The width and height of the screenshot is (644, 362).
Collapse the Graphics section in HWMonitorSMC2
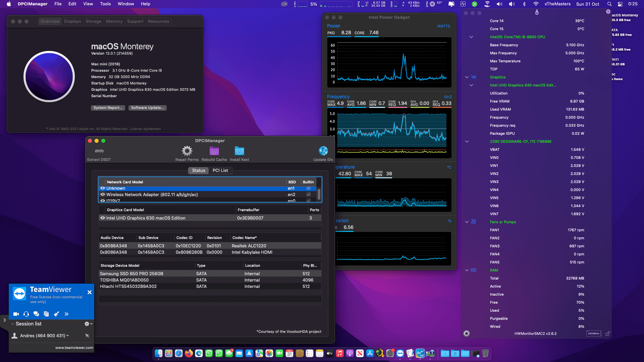[467, 77]
